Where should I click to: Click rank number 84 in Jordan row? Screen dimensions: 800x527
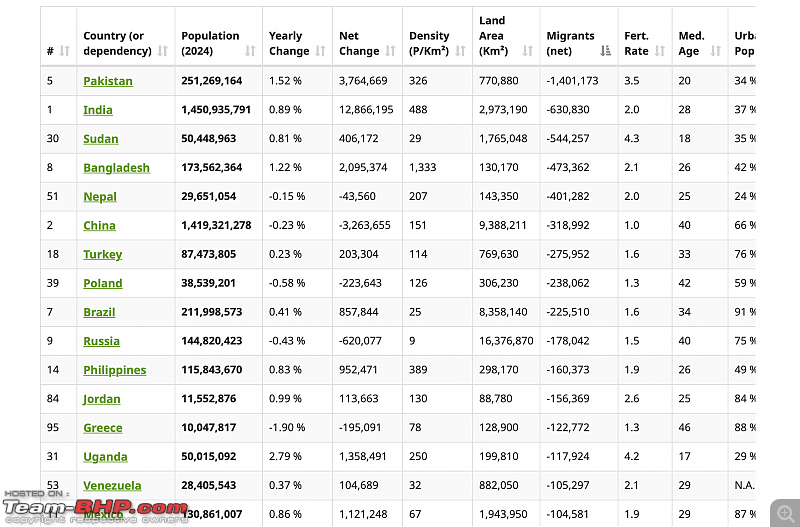(53, 398)
